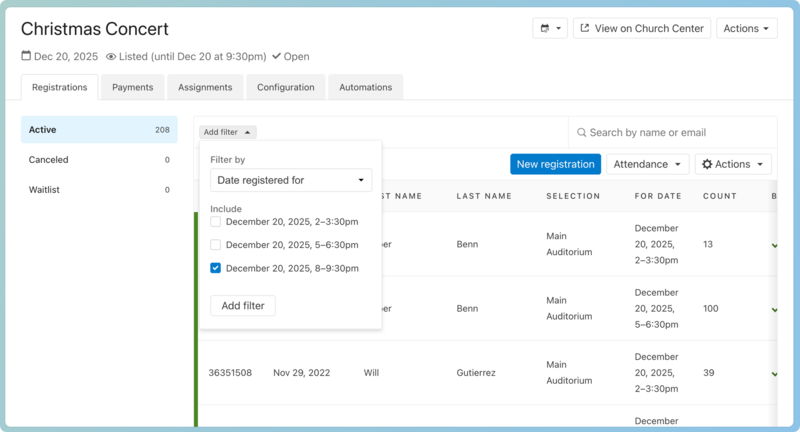This screenshot has width=800, height=432.
Task: Click the calendar icon beside Dec 20, 2025
Action: pyautogui.click(x=26, y=56)
